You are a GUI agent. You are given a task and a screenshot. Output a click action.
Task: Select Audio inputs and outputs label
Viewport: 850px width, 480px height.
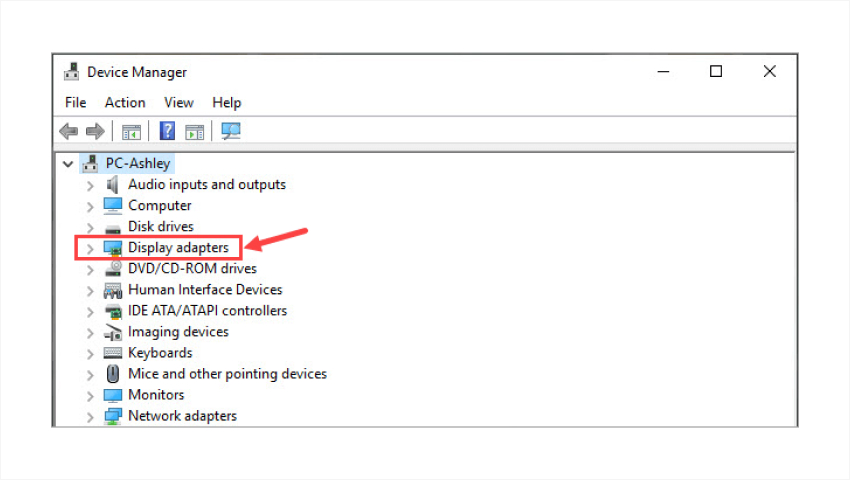[x=207, y=184]
